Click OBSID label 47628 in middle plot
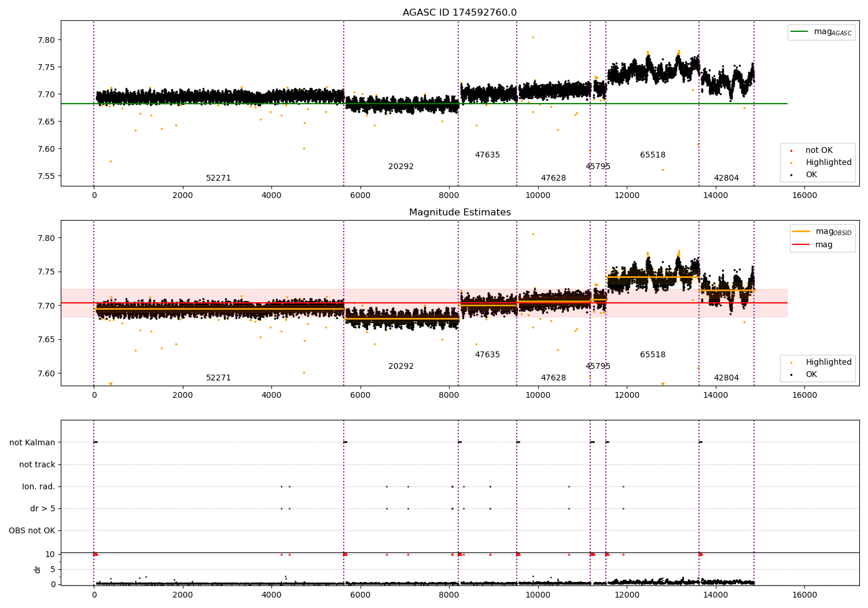 (553, 378)
